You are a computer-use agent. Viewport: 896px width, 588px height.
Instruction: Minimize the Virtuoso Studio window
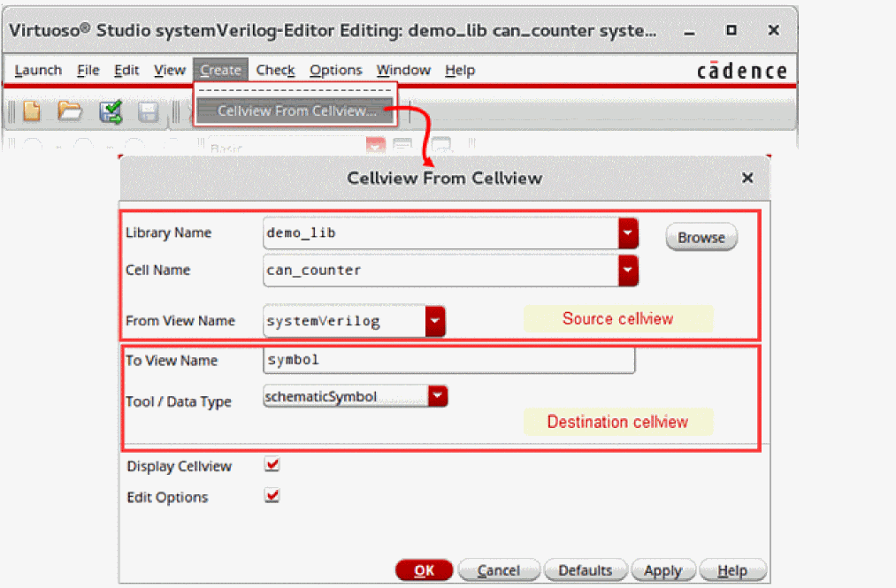(690, 32)
